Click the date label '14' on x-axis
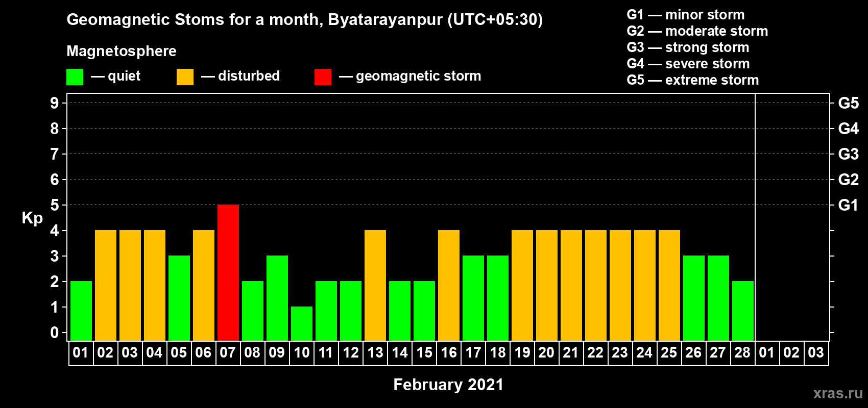 coord(399,352)
